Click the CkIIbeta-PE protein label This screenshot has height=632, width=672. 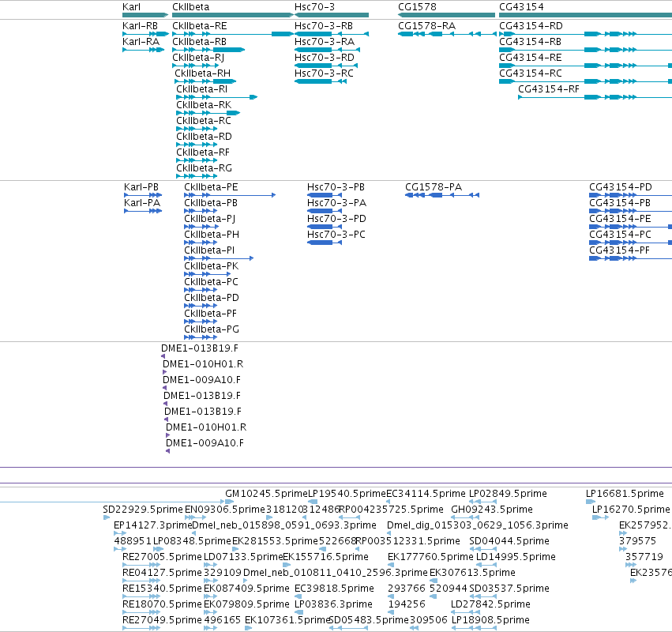[x=211, y=187]
